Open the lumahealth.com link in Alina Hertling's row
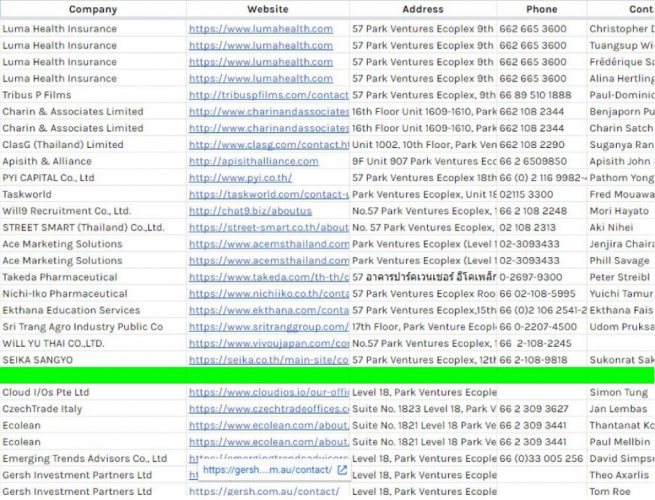The image size is (655, 500). [x=261, y=79]
